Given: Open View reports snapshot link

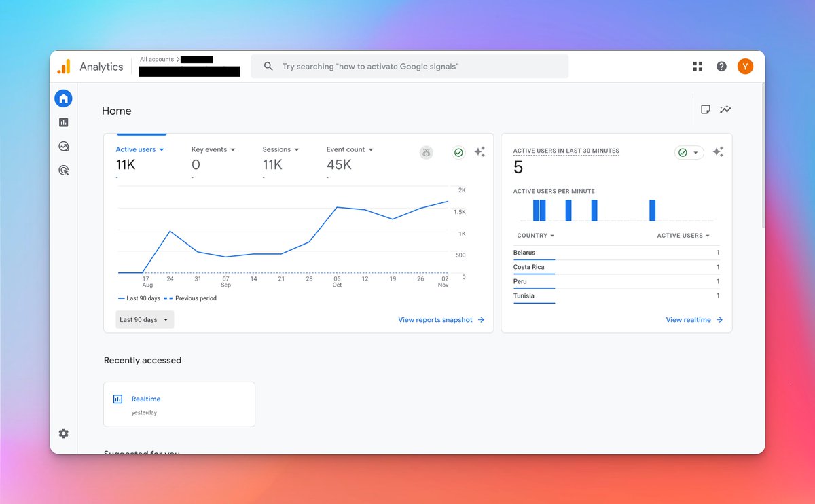Looking at the screenshot, I should click(441, 319).
